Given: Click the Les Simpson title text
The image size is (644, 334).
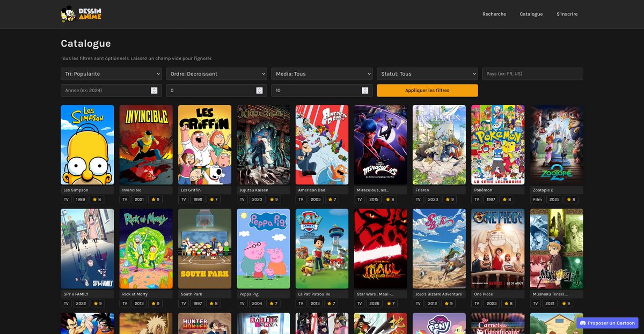Looking at the screenshot, I should (x=76, y=190).
